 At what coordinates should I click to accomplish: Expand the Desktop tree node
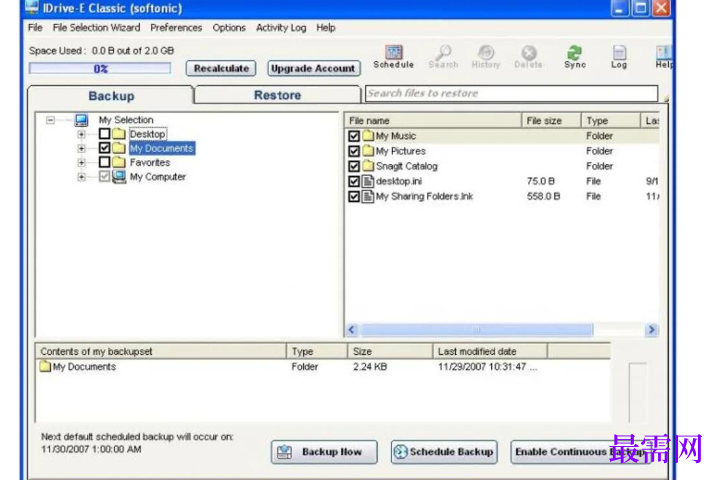coord(81,134)
